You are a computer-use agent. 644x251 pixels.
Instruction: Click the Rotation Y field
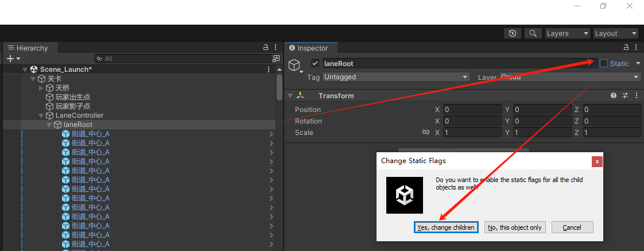(542, 121)
